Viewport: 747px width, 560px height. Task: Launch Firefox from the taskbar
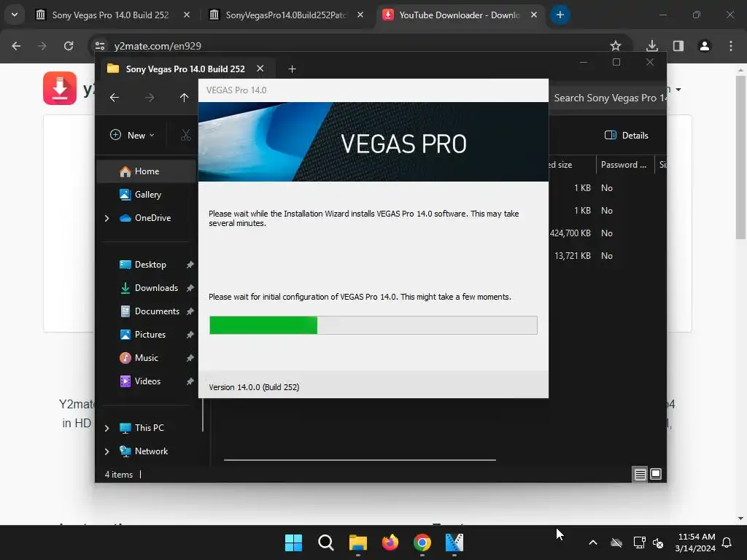390,542
